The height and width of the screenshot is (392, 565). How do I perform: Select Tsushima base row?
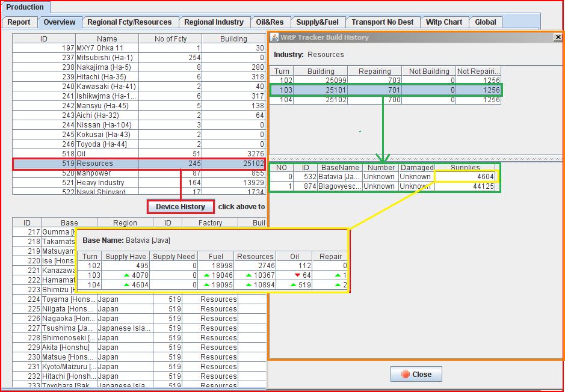pyautogui.click(x=139, y=328)
